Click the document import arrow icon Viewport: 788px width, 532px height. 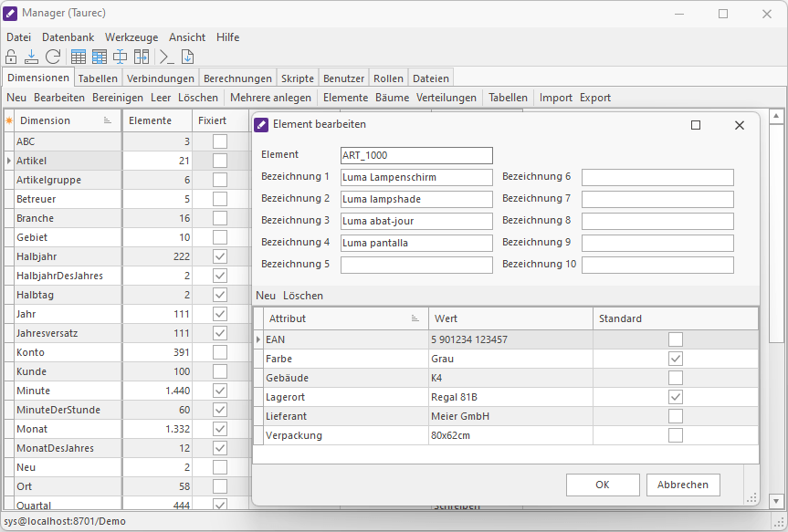[x=187, y=57]
